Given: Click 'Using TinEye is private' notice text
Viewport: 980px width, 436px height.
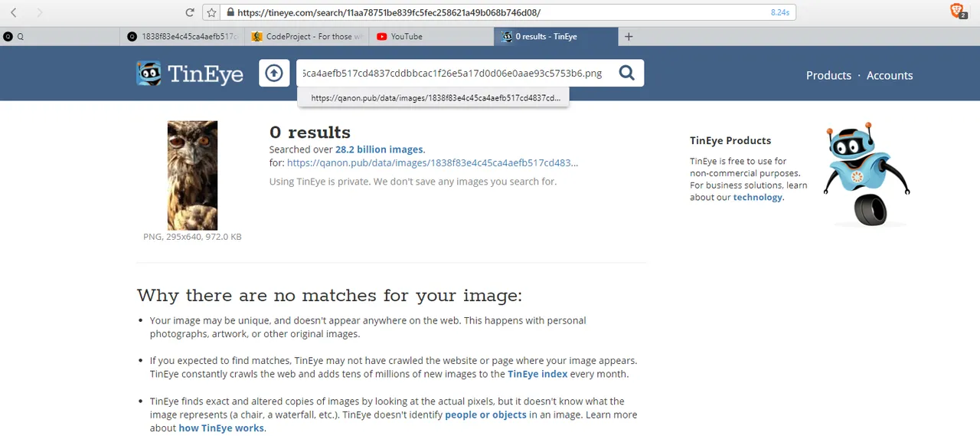Looking at the screenshot, I should pyautogui.click(x=413, y=182).
